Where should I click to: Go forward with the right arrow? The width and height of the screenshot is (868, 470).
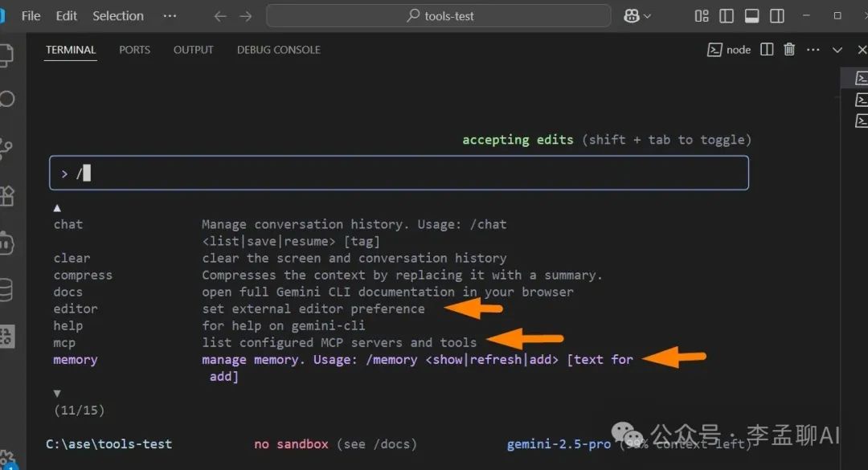pos(246,17)
